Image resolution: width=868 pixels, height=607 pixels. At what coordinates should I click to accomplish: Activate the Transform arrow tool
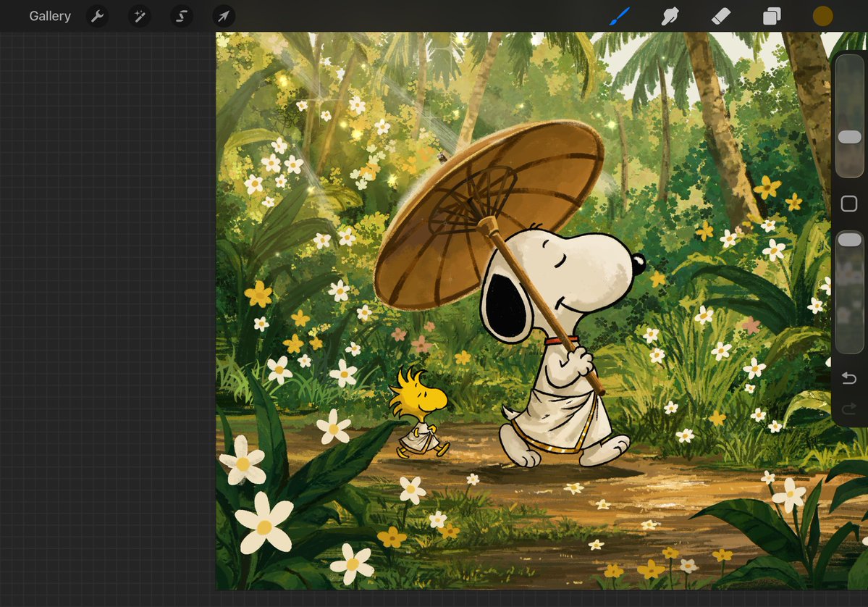pyautogui.click(x=224, y=16)
